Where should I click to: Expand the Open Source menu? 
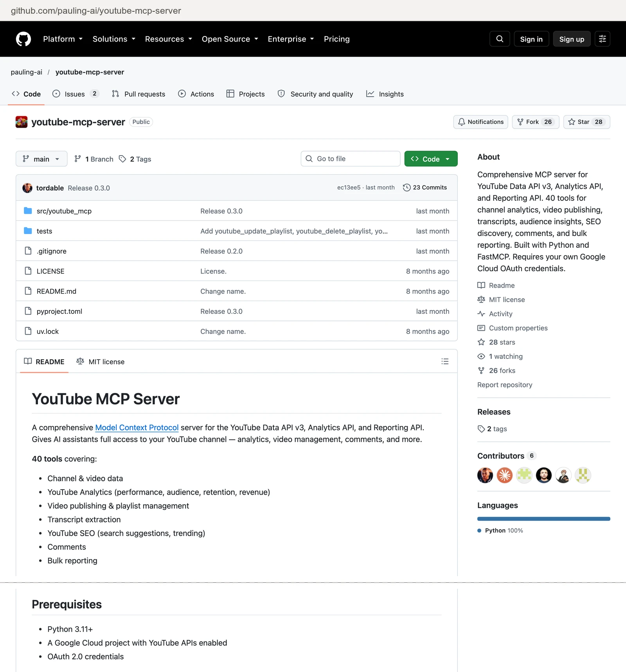[x=230, y=39]
